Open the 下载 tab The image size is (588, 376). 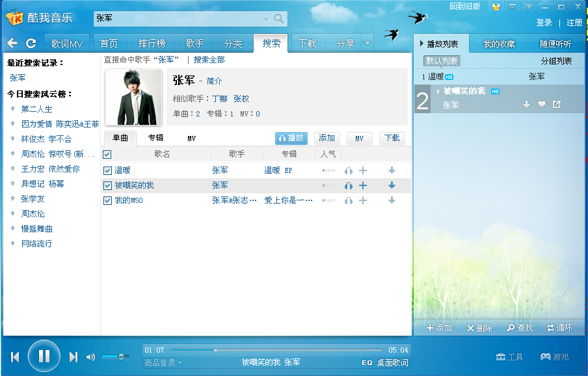point(307,44)
